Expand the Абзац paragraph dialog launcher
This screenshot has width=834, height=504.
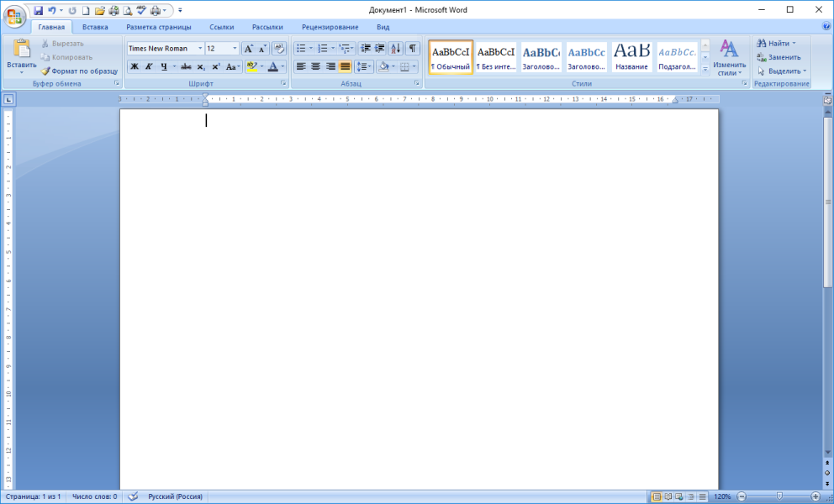tap(416, 84)
